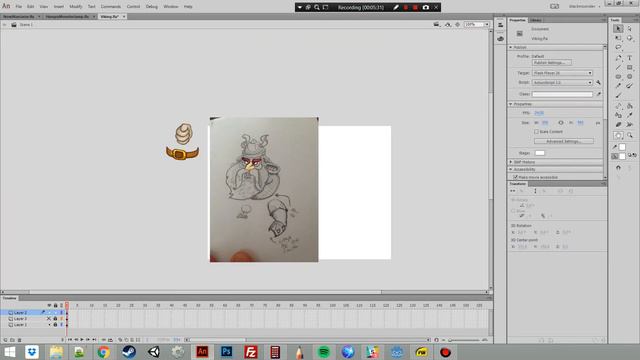Select the Subselection tool
This screenshot has height=360, width=640.
tap(629, 29)
